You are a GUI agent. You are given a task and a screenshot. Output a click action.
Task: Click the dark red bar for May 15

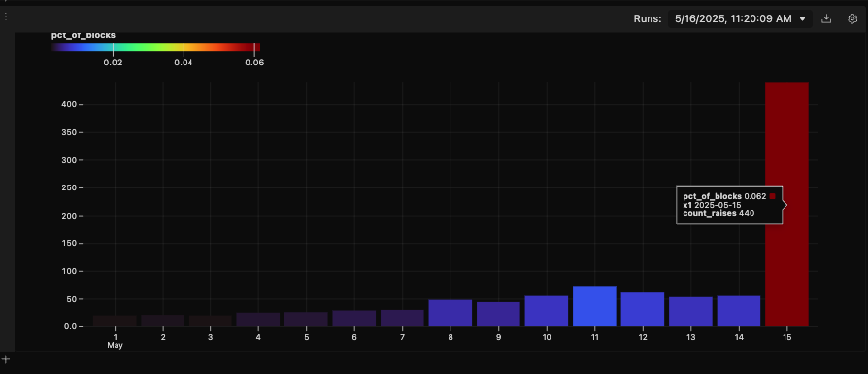[x=786, y=204]
